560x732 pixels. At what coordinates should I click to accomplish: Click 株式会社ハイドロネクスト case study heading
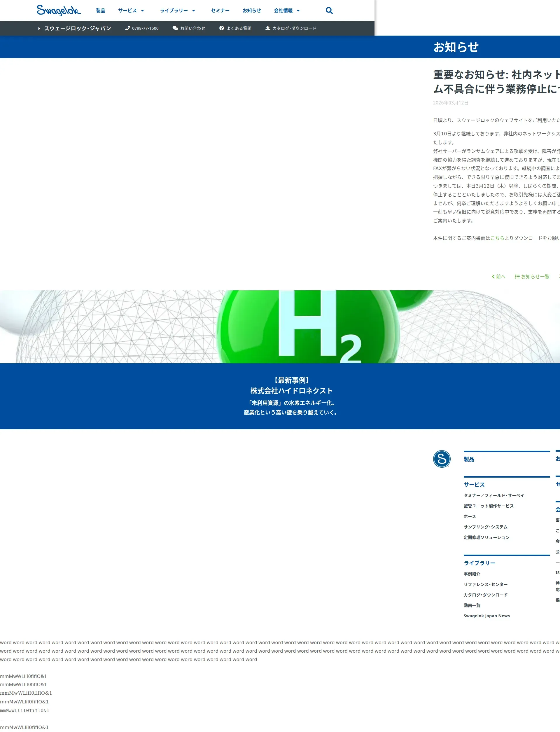(291, 391)
